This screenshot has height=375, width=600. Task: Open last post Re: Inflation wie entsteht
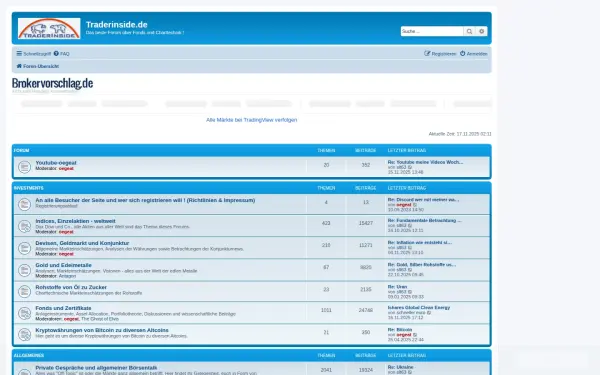click(x=420, y=242)
